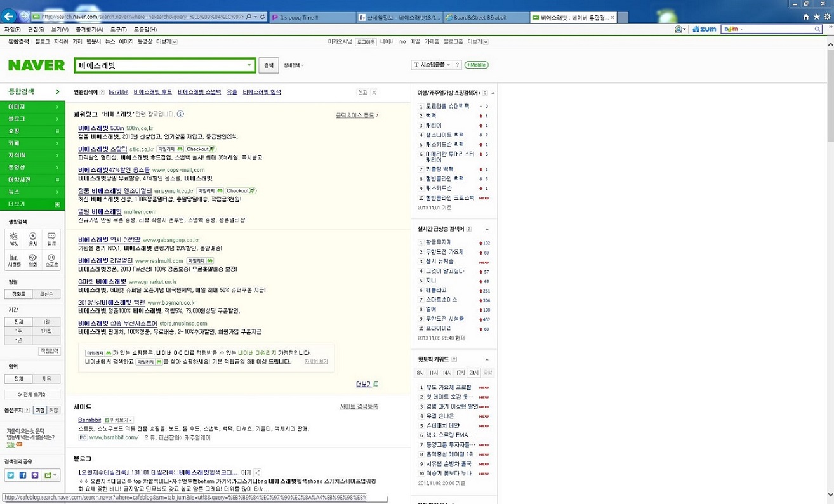The height and width of the screenshot is (504, 834).
Task: Set 기간 filter to 1주
Action: tap(19, 331)
